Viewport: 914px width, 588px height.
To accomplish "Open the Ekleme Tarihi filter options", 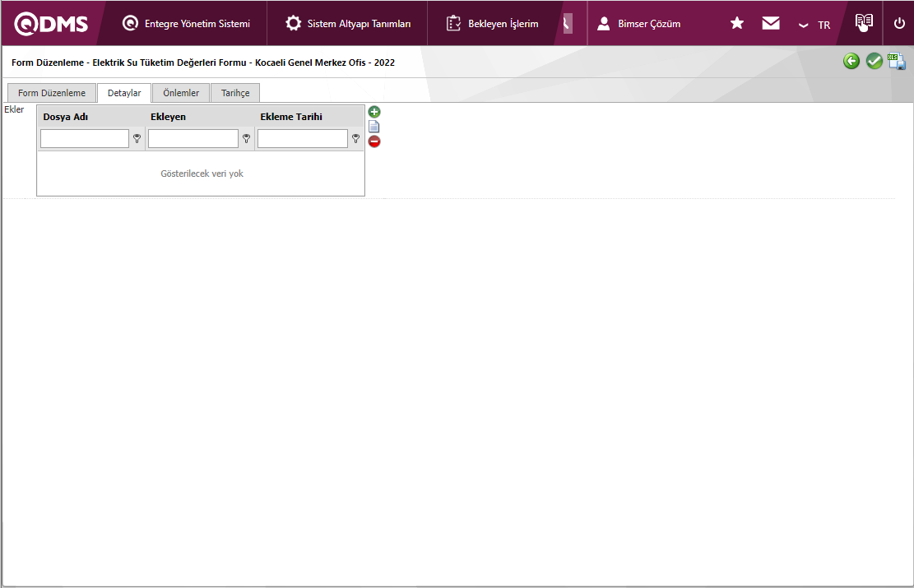I will tap(355, 139).
